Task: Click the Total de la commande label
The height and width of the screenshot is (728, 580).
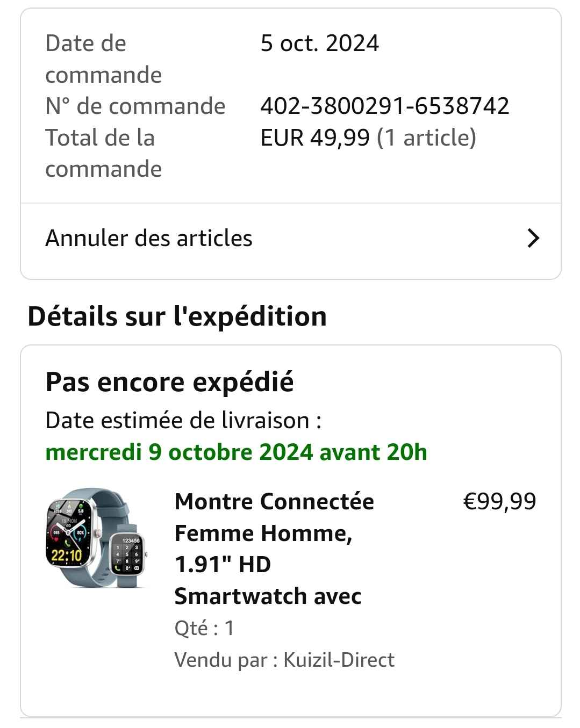Action: point(103,153)
